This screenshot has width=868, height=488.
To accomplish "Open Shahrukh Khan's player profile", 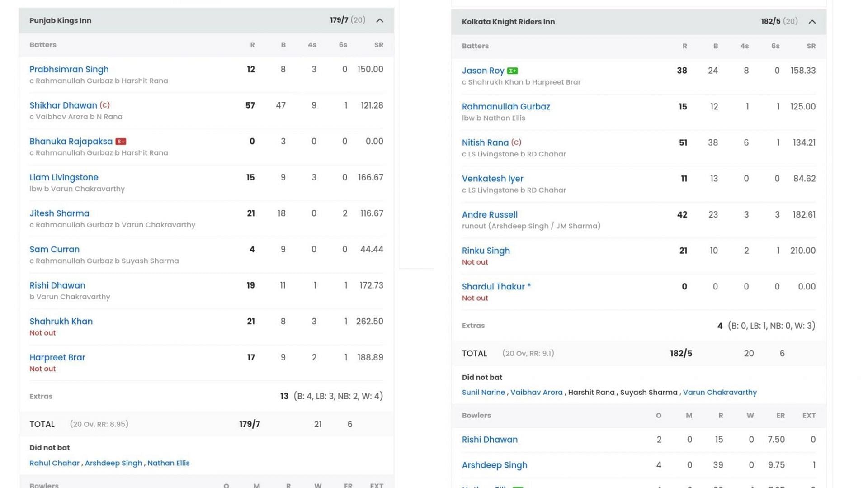I will click(x=61, y=322).
